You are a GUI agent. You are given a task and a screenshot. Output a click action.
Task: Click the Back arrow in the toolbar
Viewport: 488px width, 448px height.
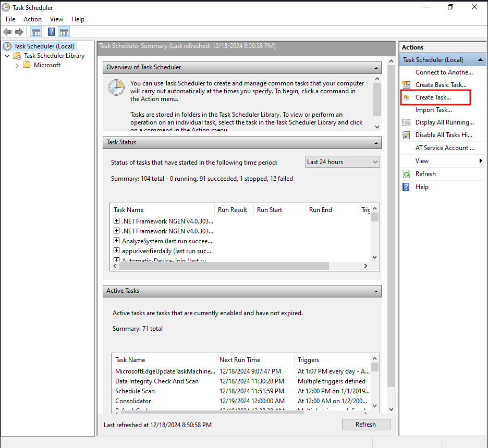pyautogui.click(x=7, y=32)
